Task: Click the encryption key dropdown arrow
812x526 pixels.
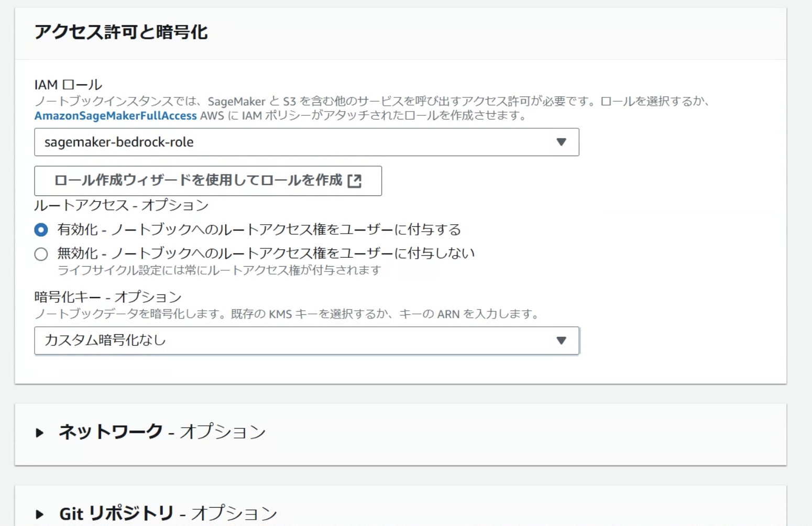Action: pos(562,341)
